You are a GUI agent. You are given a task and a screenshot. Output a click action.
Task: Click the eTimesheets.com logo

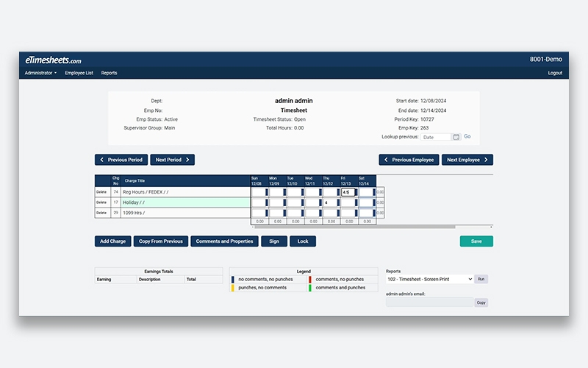point(53,60)
